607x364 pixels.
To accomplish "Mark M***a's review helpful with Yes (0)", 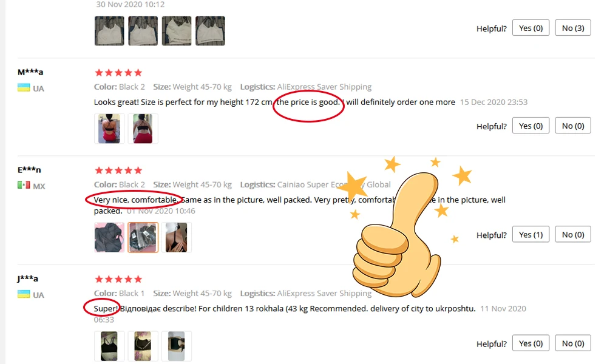I will [x=531, y=126].
